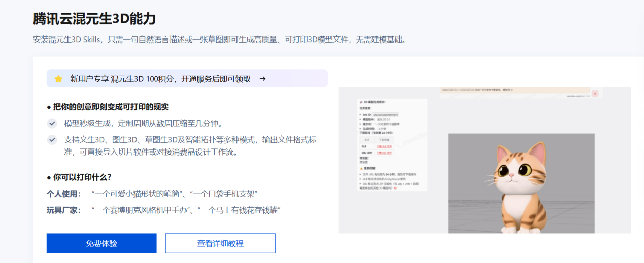The width and height of the screenshot is (644, 263).
Task: Click 下载 GLB 文件 link in preview image
Action: coord(384,146)
